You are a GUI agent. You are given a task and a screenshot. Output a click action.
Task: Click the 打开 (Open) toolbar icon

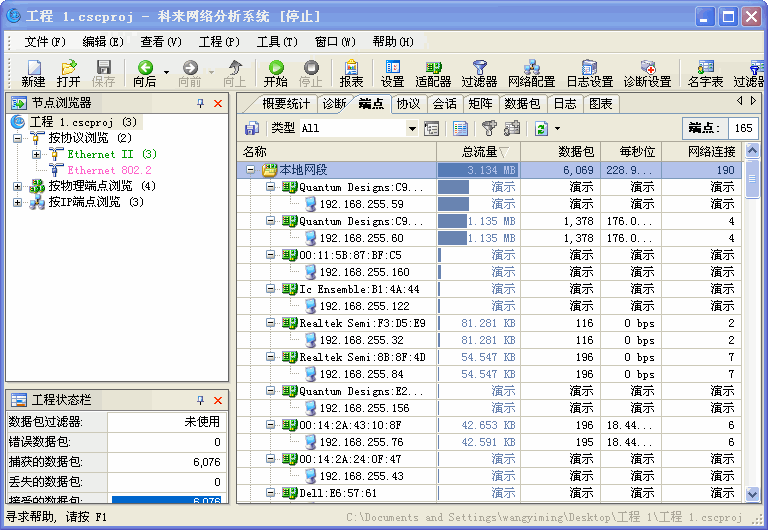[x=68, y=73]
